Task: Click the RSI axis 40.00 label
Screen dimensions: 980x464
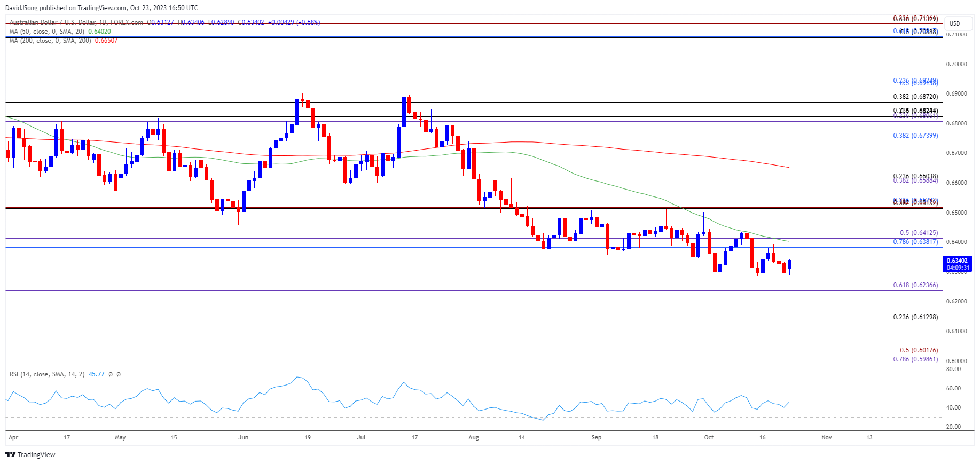Action: (953, 407)
